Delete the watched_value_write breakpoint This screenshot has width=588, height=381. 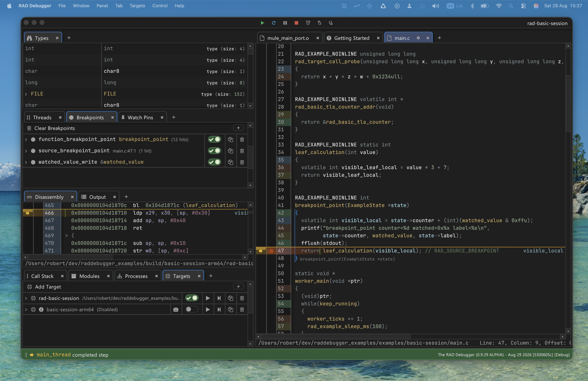pyautogui.click(x=242, y=162)
